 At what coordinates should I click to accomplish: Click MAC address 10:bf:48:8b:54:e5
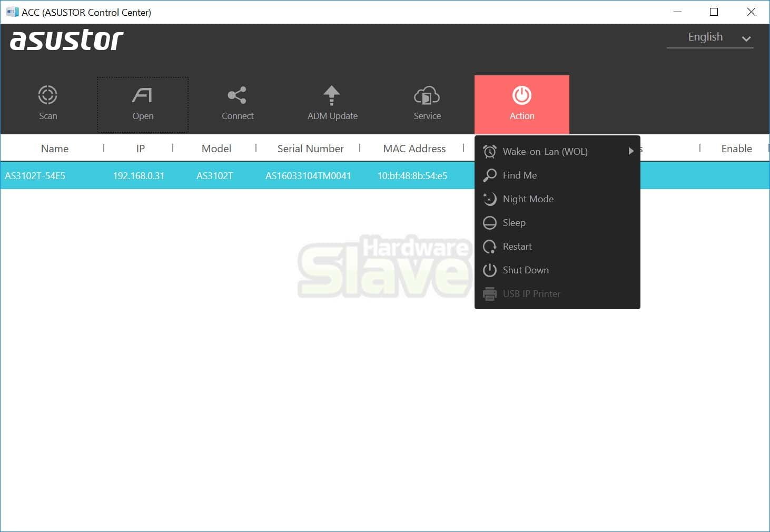coord(412,176)
